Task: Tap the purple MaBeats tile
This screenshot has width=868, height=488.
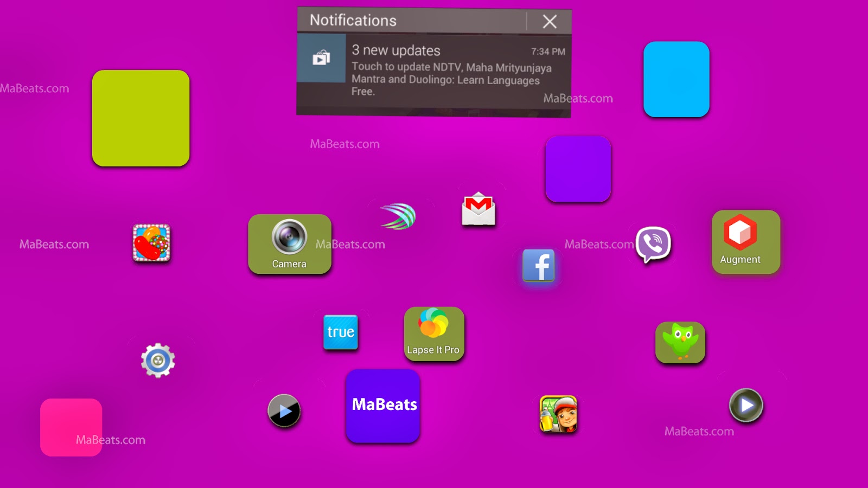Action: point(383,406)
